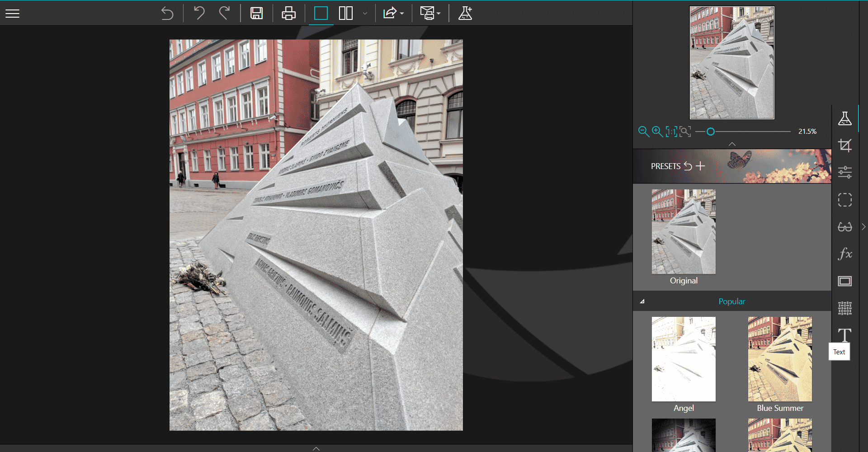The image size is (868, 452).
Task: Open the fx Effects panel
Action: click(x=845, y=254)
